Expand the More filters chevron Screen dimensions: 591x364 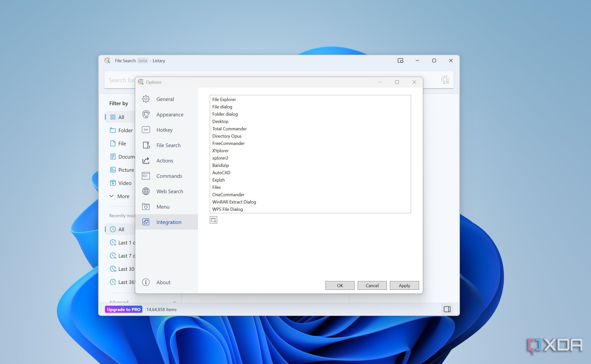point(112,196)
